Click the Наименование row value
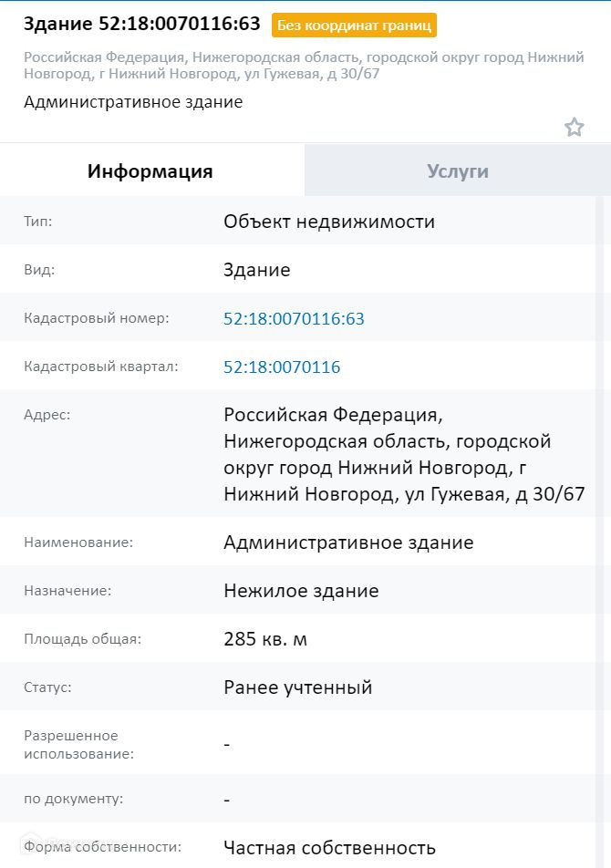611x868 pixels. 348,542
